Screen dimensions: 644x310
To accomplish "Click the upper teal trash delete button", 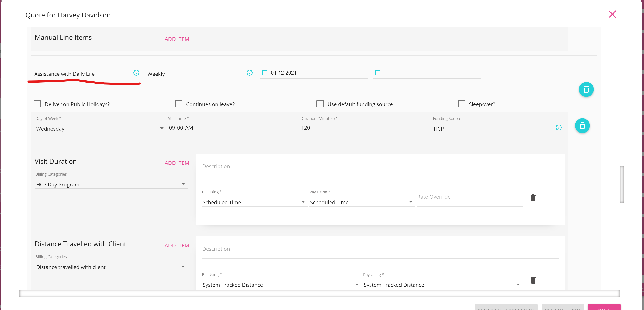I will pyautogui.click(x=586, y=89).
